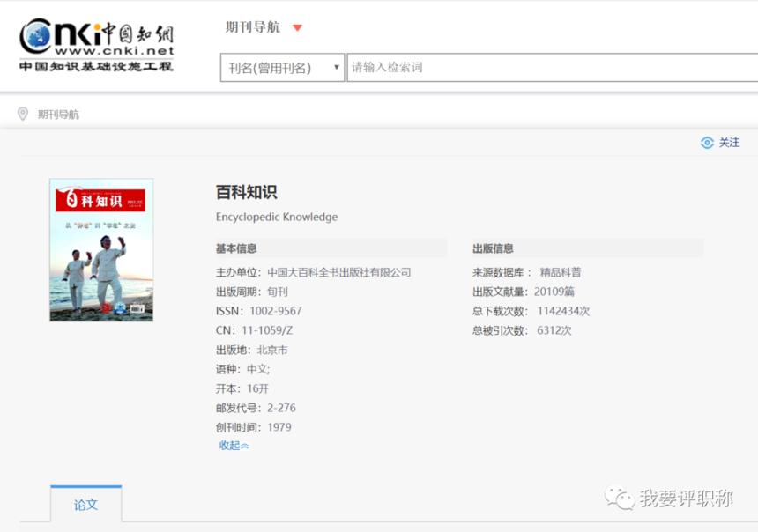This screenshot has width=758, height=532.
Task: Select postal code 2-276
Action: (x=281, y=408)
